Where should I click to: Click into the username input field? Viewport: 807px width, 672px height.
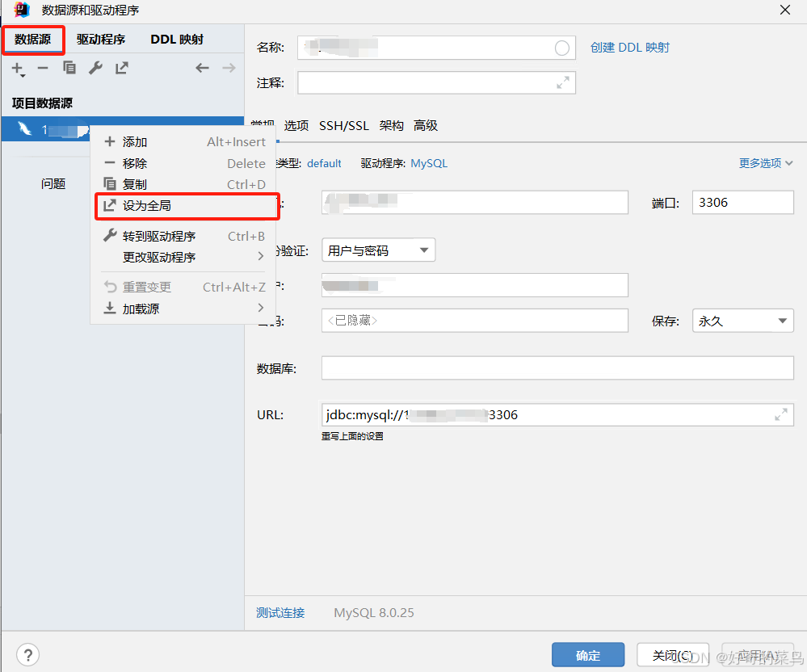coord(475,285)
